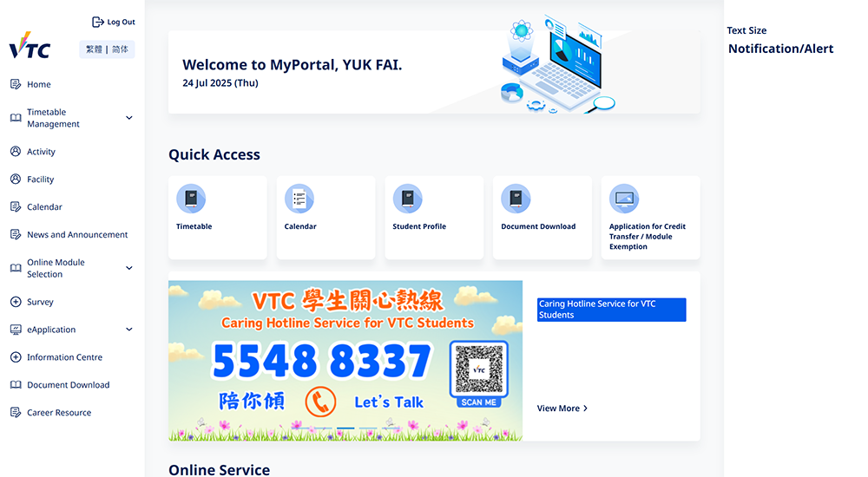The width and height of the screenshot is (868, 477).
Task: Open the VTC logo homepage
Action: 30,45
